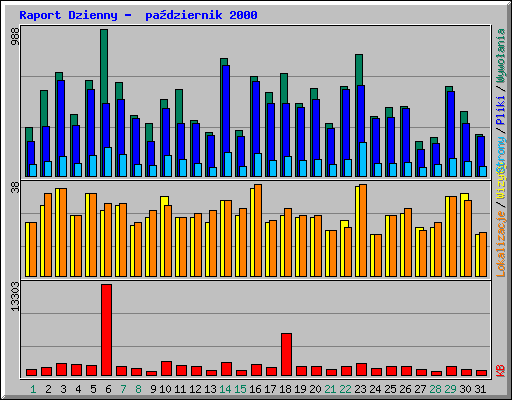Click day label 1 on the x-axis
The width and height of the screenshot is (512, 400).
pyautogui.click(x=33, y=389)
